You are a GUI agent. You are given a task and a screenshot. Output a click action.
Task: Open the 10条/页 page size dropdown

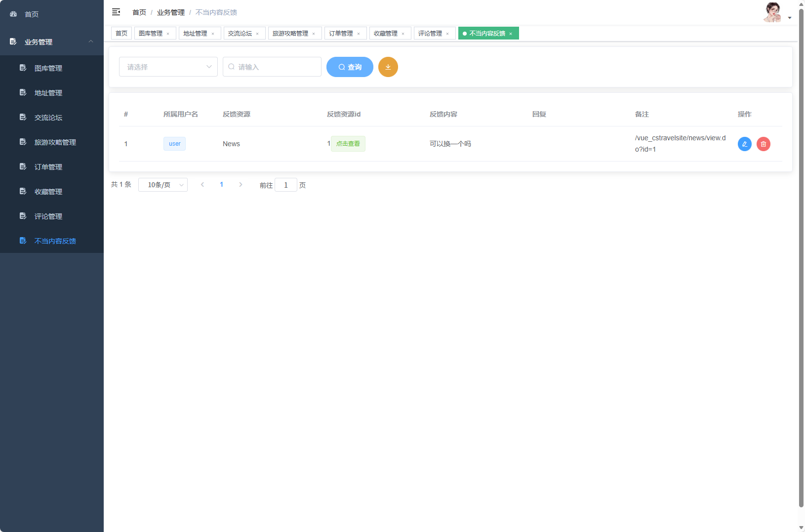[163, 184]
